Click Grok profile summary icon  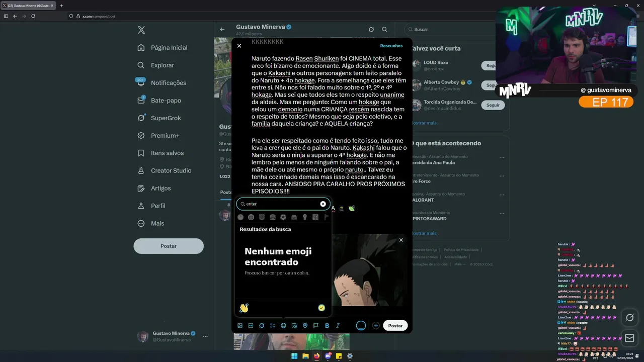tap(371, 29)
